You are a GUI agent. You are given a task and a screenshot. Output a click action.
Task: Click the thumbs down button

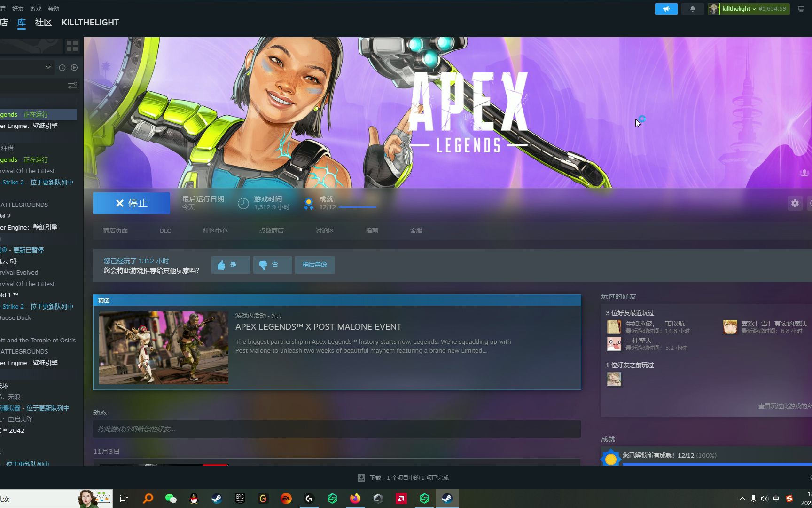pyautogui.click(x=272, y=265)
